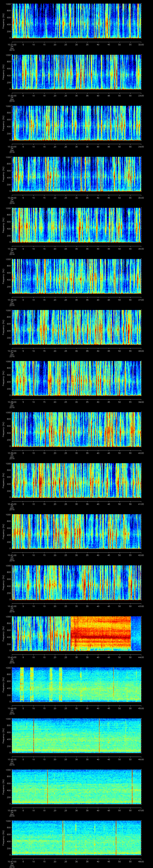Image resolution: width=153 pixels, height=868 pixels.
Task: Click the "10:47:00" start time label
Action: tap(12, 861)
